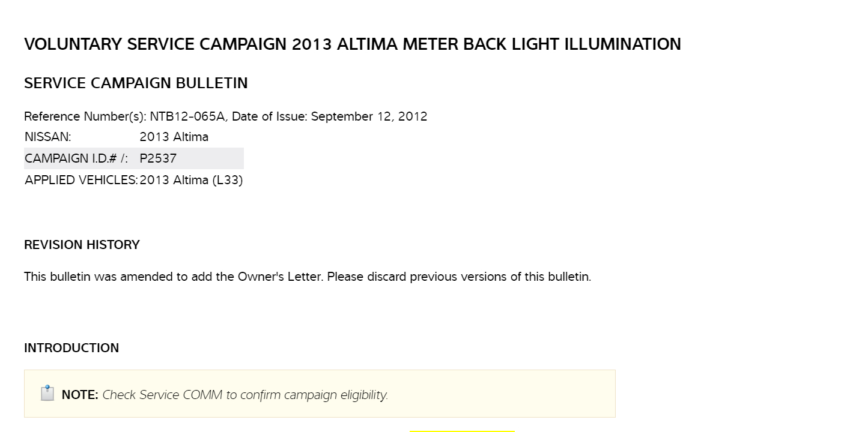Viewport: 868px width, 432px height.
Task: Click blank area inside the note box
Action: tap(511, 394)
